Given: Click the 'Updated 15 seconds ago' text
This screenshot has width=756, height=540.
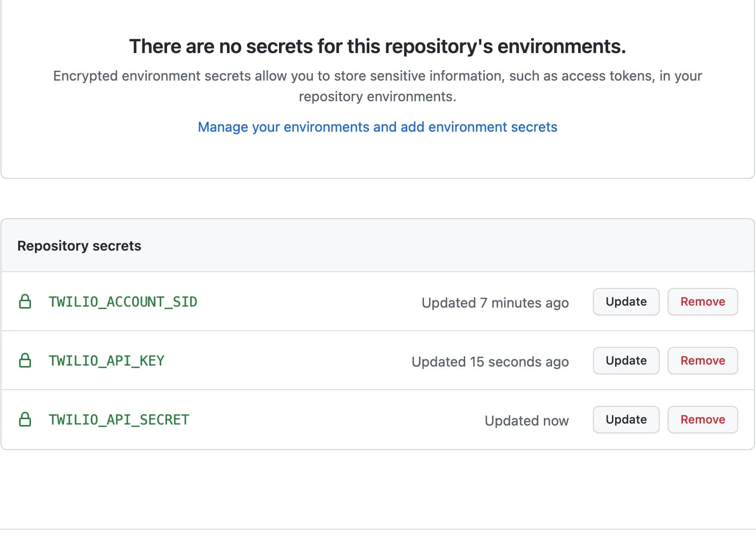Looking at the screenshot, I should click(490, 362).
